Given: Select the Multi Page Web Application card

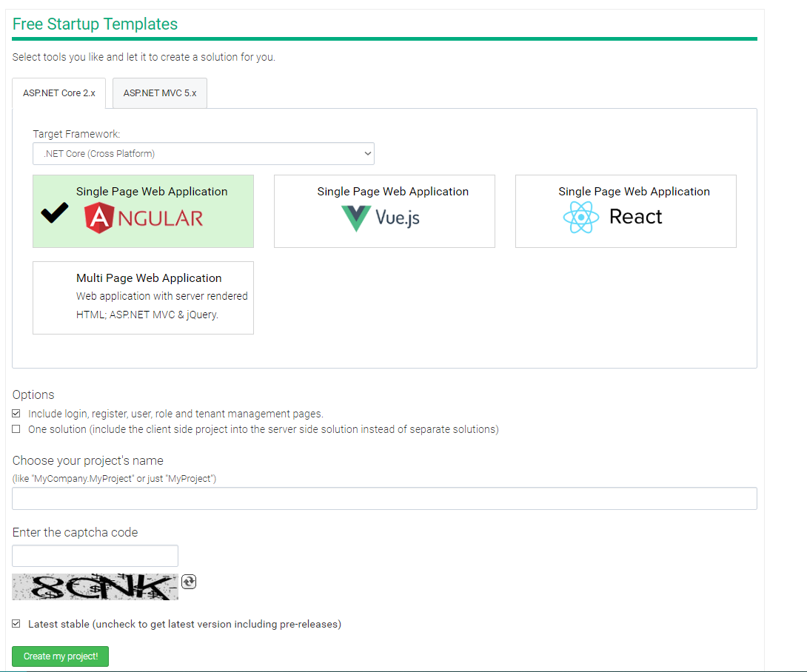Looking at the screenshot, I should pyautogui.click(x=143, y=298).
